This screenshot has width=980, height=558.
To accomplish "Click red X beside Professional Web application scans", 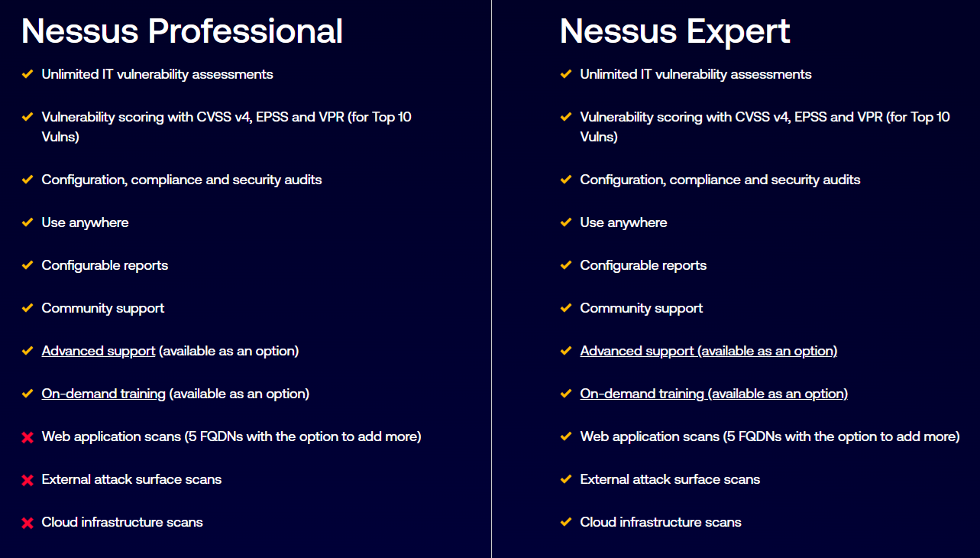I will [27, 437].
